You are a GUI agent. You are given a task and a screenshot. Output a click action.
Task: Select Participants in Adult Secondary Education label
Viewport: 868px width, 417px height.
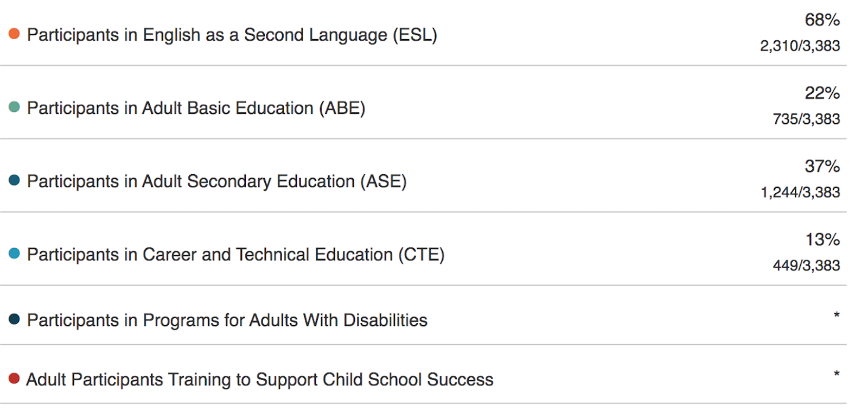[217, 181]
